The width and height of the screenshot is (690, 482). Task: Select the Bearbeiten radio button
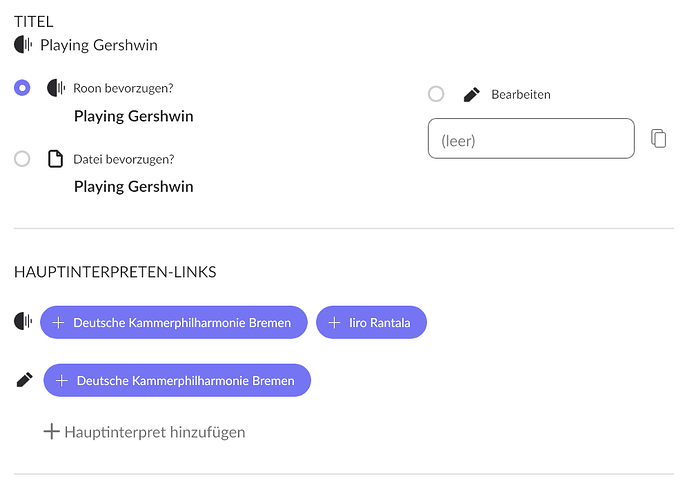[436, 94]
